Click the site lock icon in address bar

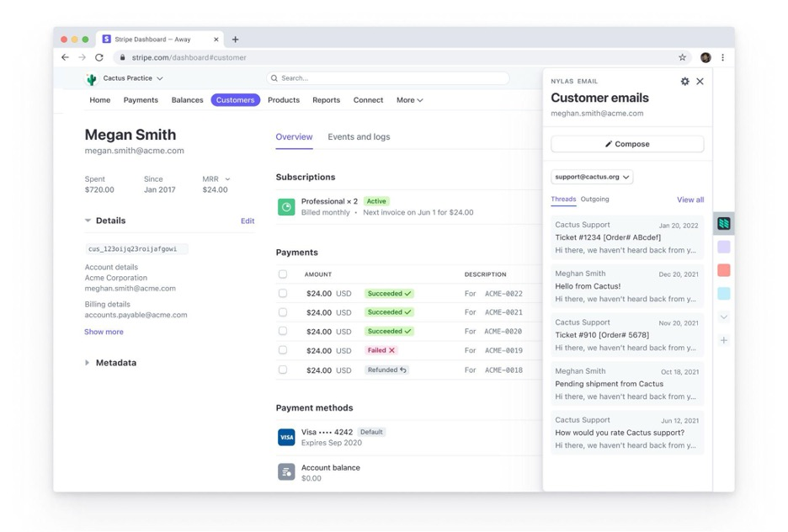(122, 57)
